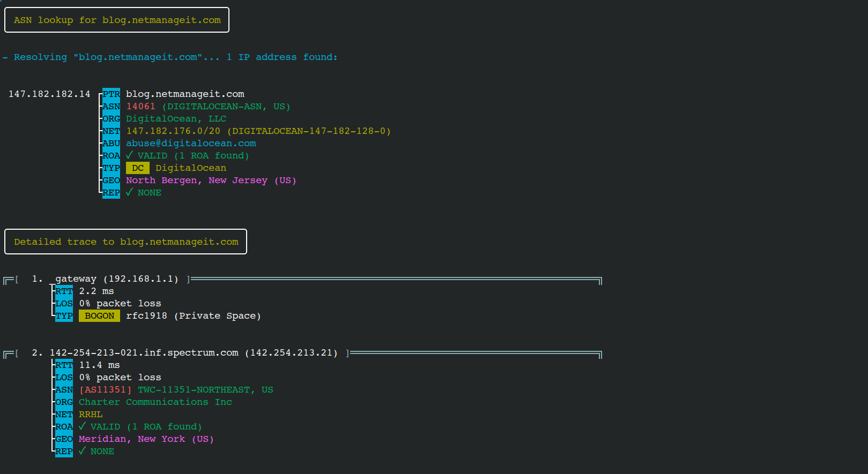Image resolution: width=868 pixels, height=474 pixels.
Task: Click the yellow DC type badge
Action: click(x=138, y=168)
